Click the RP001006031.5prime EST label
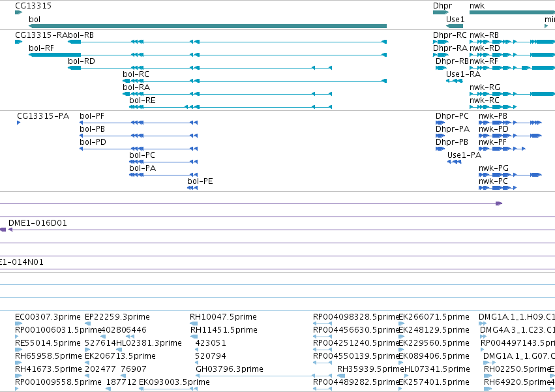 [59, 330]
